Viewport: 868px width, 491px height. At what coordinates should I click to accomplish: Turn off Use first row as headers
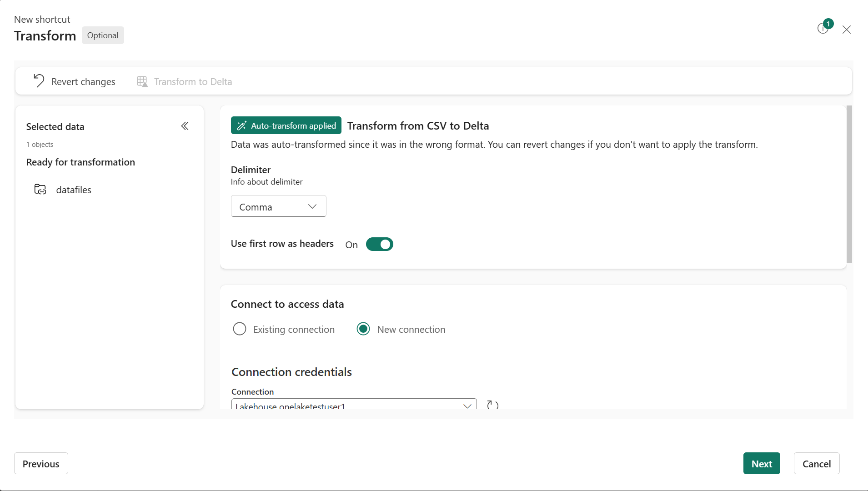pos(380,244)
